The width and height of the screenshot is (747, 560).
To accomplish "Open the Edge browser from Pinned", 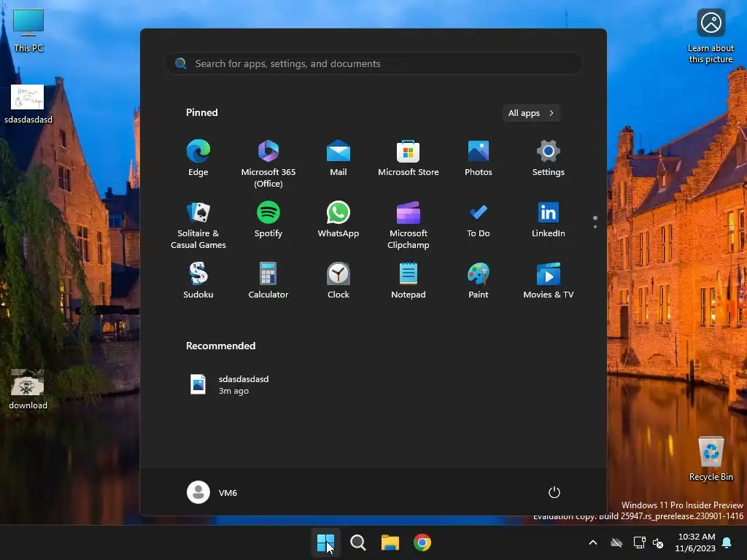I will click(x=198, y=158).
